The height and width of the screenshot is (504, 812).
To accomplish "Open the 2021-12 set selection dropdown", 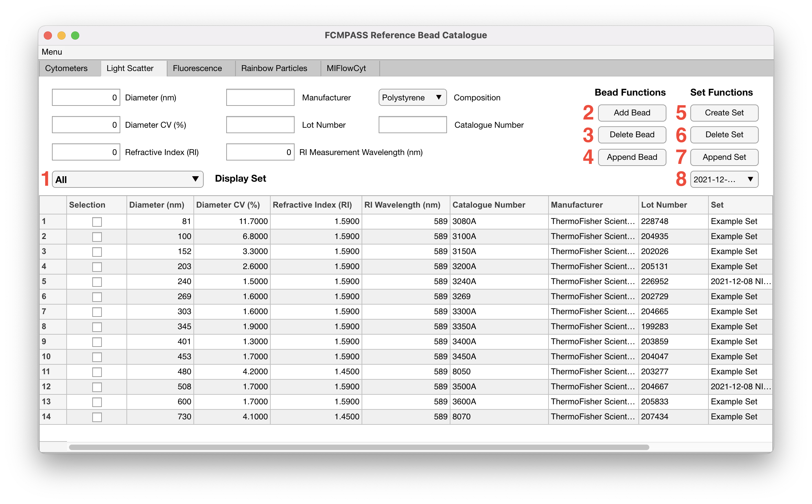I will coord(724,179).
